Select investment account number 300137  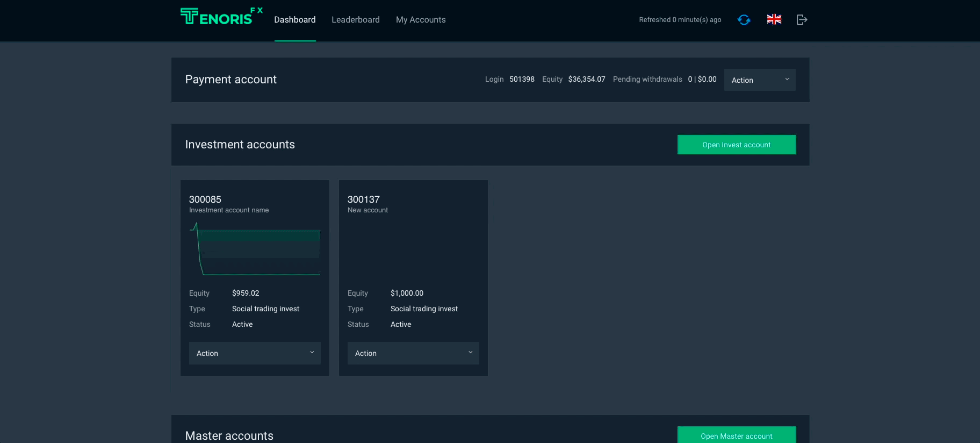click(363, 199)
